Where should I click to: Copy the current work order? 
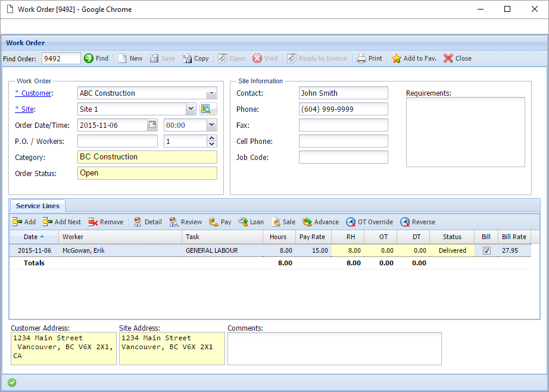tap(196, 58)
